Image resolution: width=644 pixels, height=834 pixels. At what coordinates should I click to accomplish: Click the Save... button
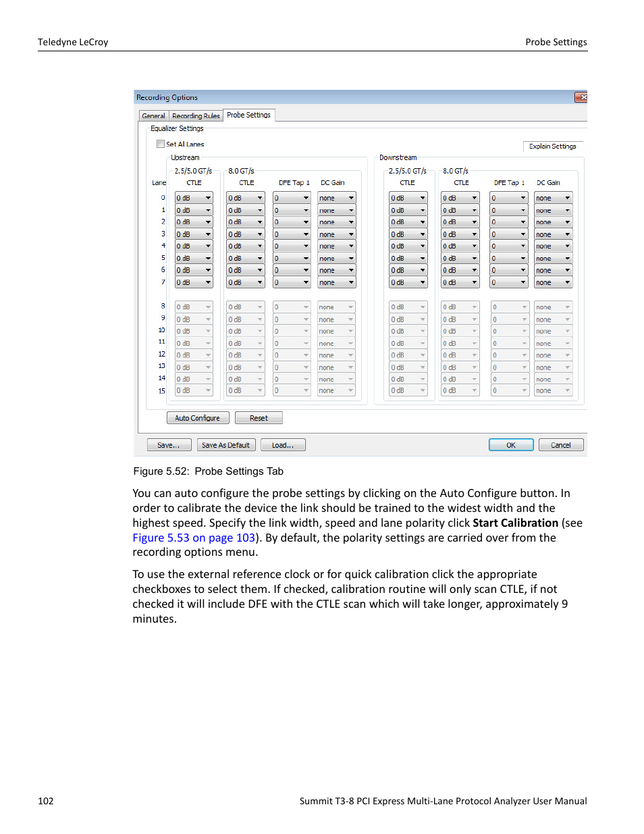168,445
